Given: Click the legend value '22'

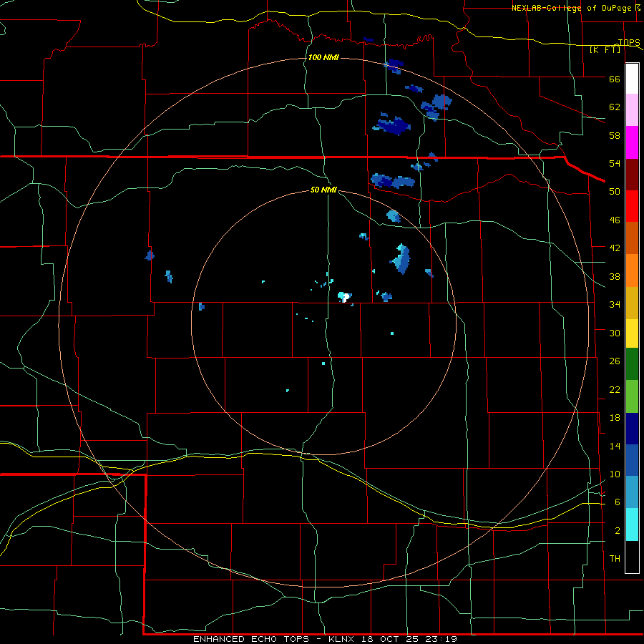Looking at the screenshot, I should (615, 389).
